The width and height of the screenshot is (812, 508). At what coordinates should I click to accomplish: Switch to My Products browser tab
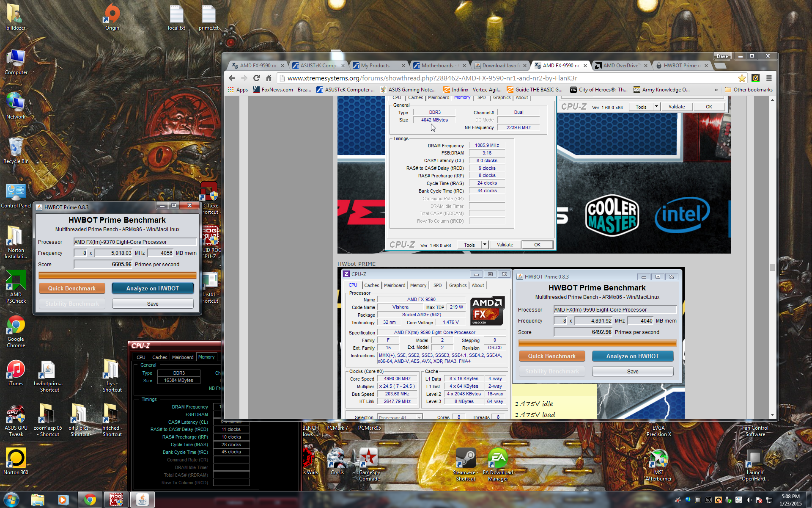pos(379,66)
